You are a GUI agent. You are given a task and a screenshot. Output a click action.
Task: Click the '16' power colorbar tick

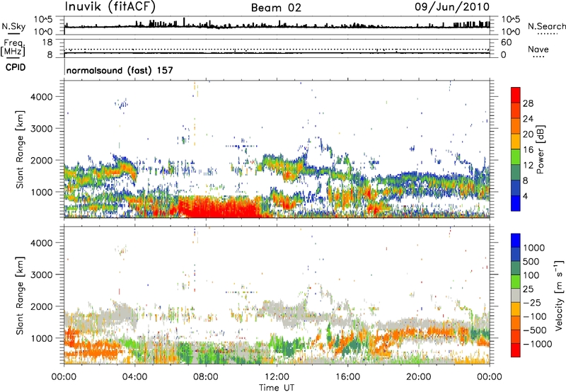click(x=528, y=150)
